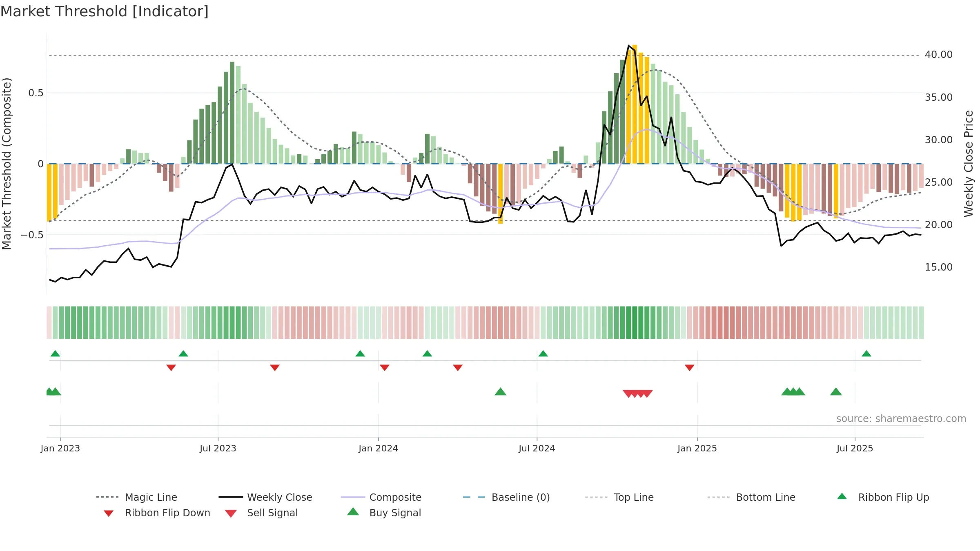Click the tallest yellow bar at the October 2024 peak
Viewport: 980px width, 551px height.
[x=635, y=104]
